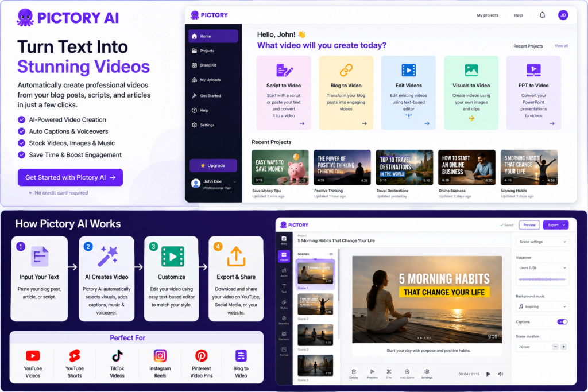
Task: Click Get Started with Pictory AI button
Action: pos(70,177)
